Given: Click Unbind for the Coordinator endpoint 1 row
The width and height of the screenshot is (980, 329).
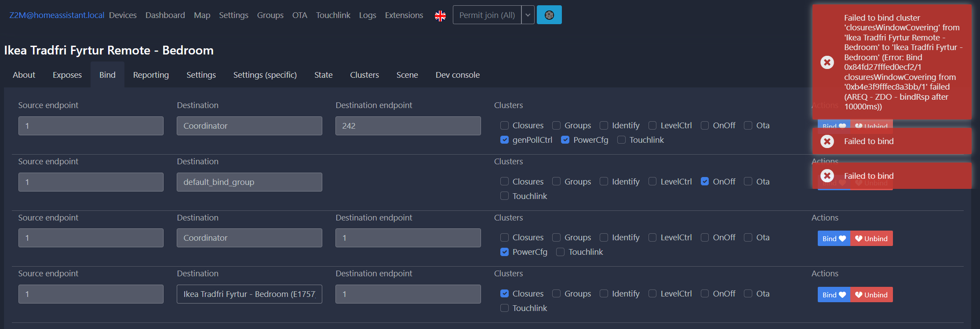Looking at the screenshot, I should pyautogui.click(x=871, y=239).
